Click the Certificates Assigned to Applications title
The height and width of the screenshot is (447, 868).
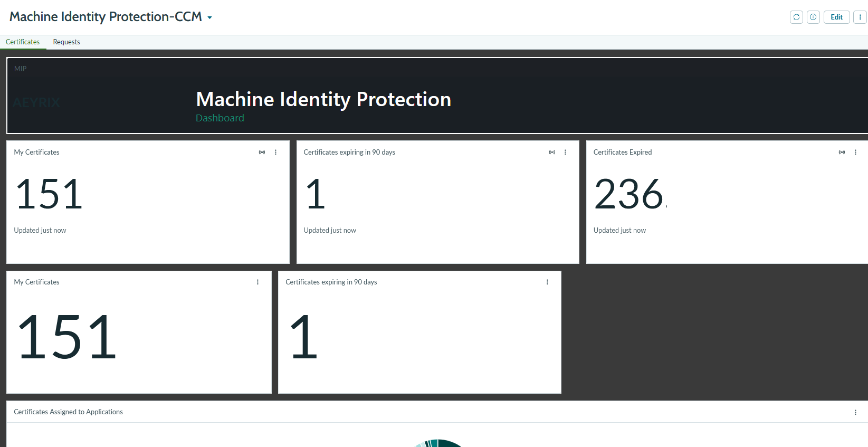click(68, 412)
